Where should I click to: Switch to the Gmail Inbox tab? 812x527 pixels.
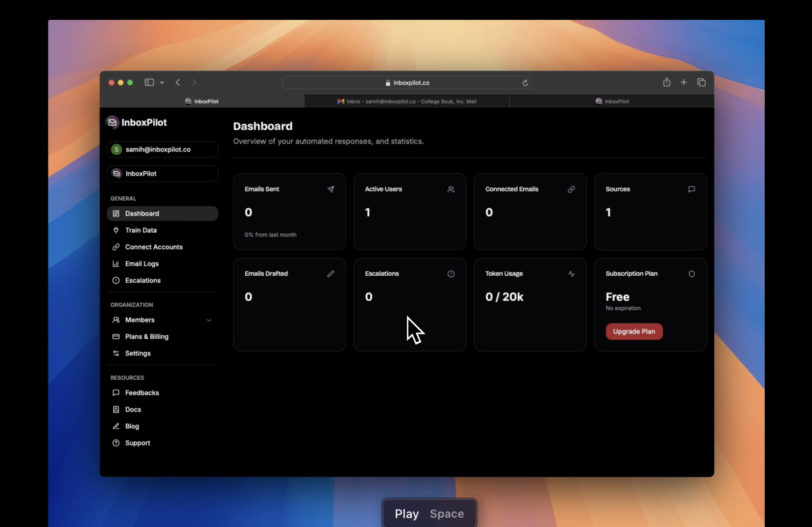406,101
